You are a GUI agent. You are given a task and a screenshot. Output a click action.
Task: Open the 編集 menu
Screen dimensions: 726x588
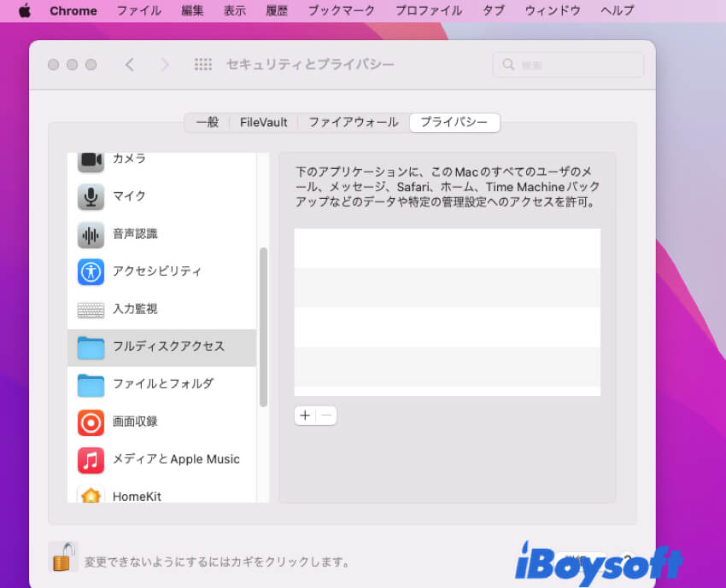pyautogui.click(x=193, y=10)
